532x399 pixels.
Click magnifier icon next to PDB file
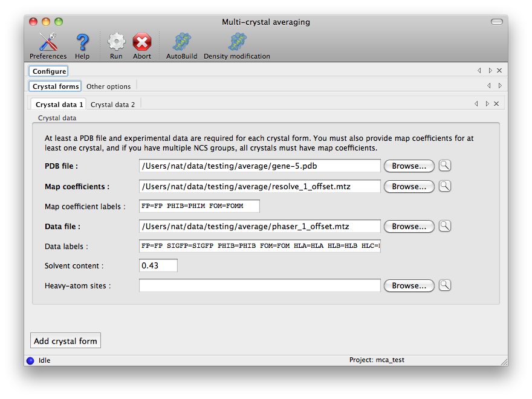445,166
